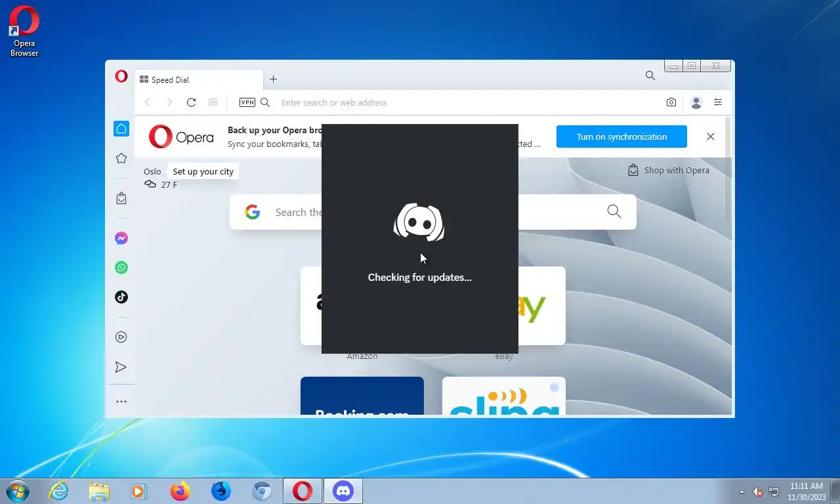The width and height of the screenshot is (840, 504).
Task: Click the network tray icon
Action: click(x=774, y=492)
